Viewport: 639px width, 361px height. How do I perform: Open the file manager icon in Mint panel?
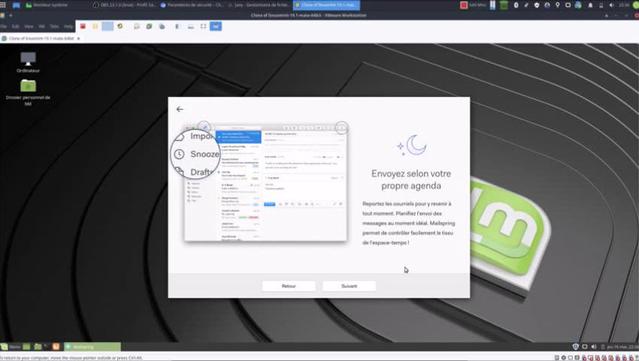pyautogui.click(x=38, y=347)
